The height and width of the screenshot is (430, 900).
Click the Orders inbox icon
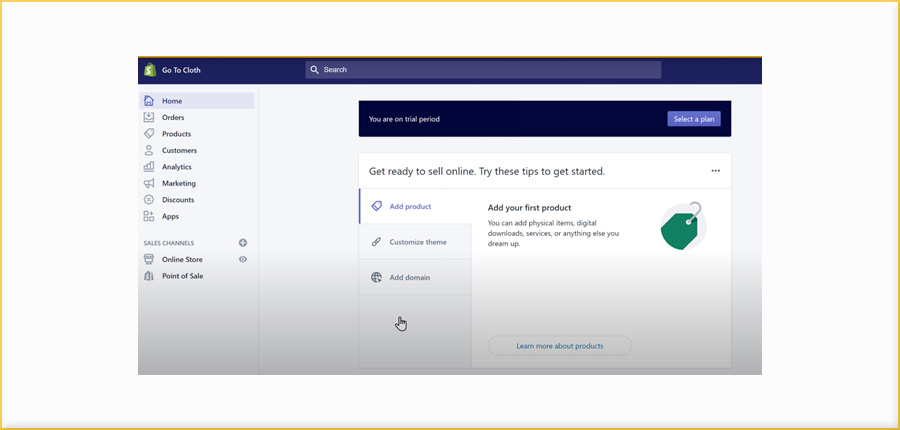tap(149, 117)
